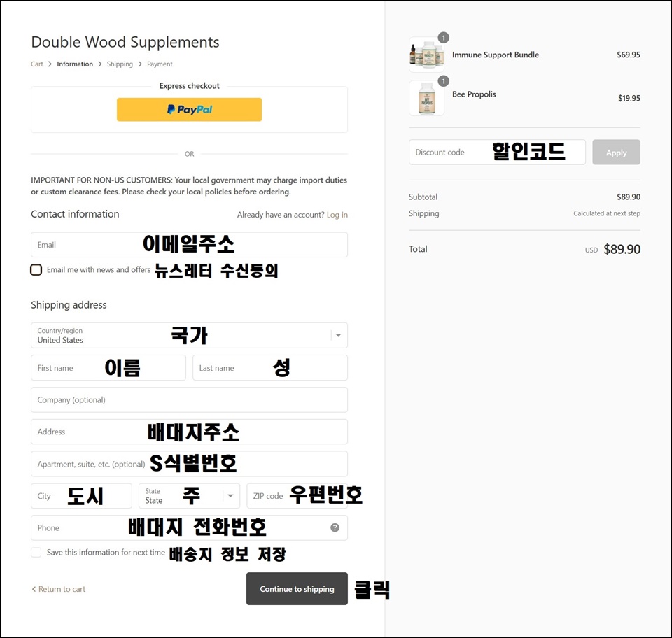
Task: Enable 'Save this information for next time' checkbox
Action: click(36, 553)
